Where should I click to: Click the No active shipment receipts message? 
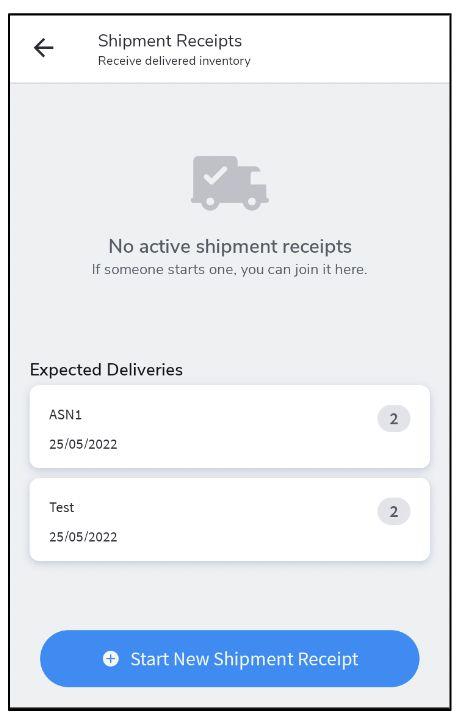[230, 246]
